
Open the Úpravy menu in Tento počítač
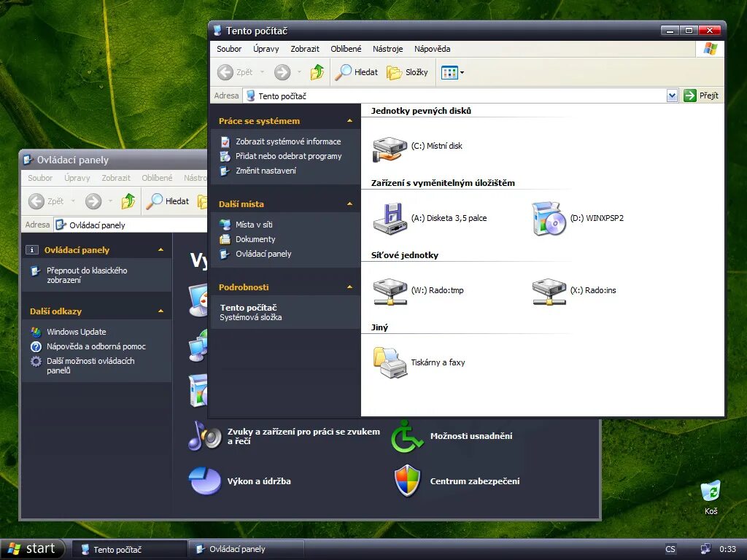click(266, 49)
